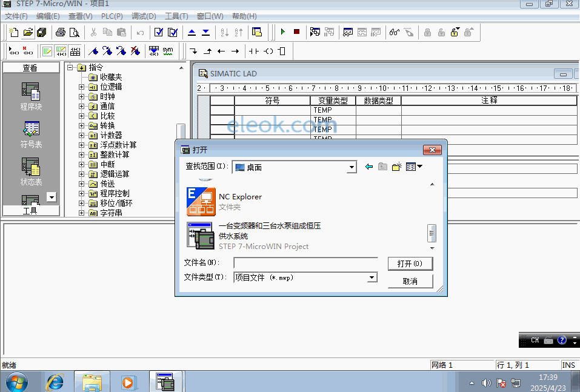Click the Compile All toolbar icon
This screenshot has width=580, height=392.
point(173,32)
